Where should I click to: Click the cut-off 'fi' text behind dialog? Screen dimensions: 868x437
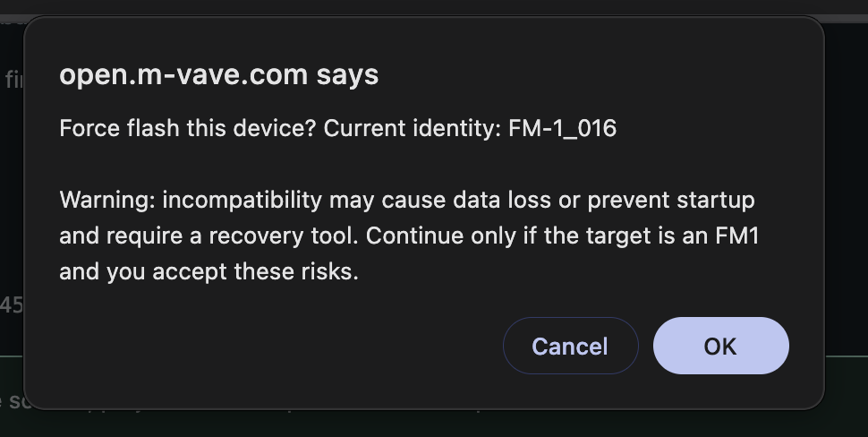click(13, 80)
